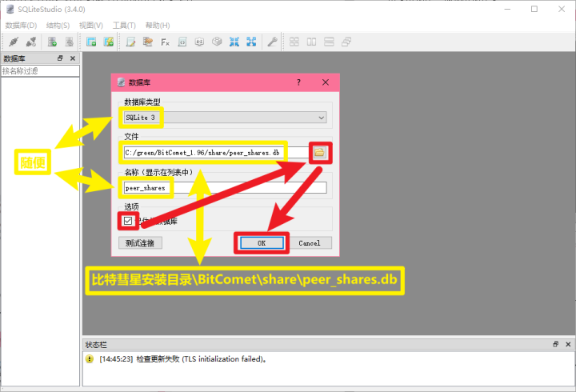Viewport: 576px width, 392px height.
Task: Click the Cancel button
Action: point(310,243)
